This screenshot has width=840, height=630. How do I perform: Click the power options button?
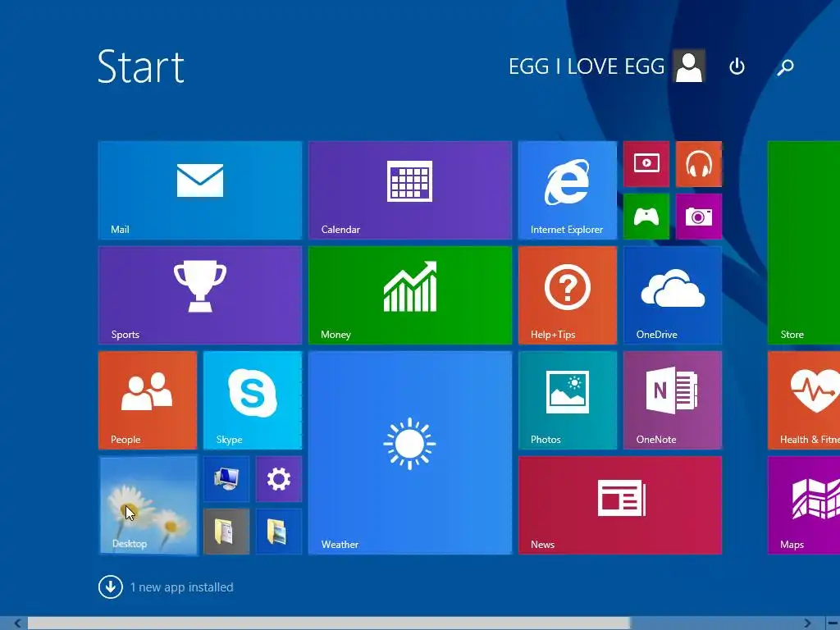pos(737,66)
